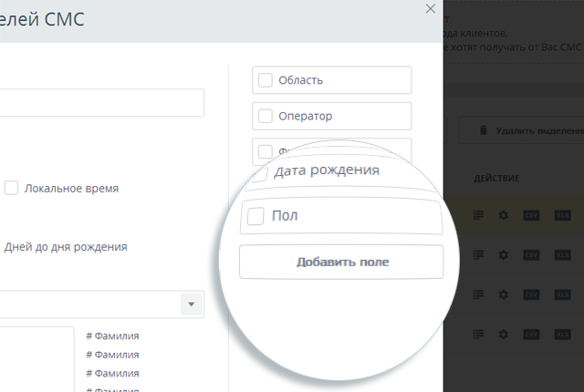Click the Пол field label
The height and width of the screenshot is (392, 584).
285,216
